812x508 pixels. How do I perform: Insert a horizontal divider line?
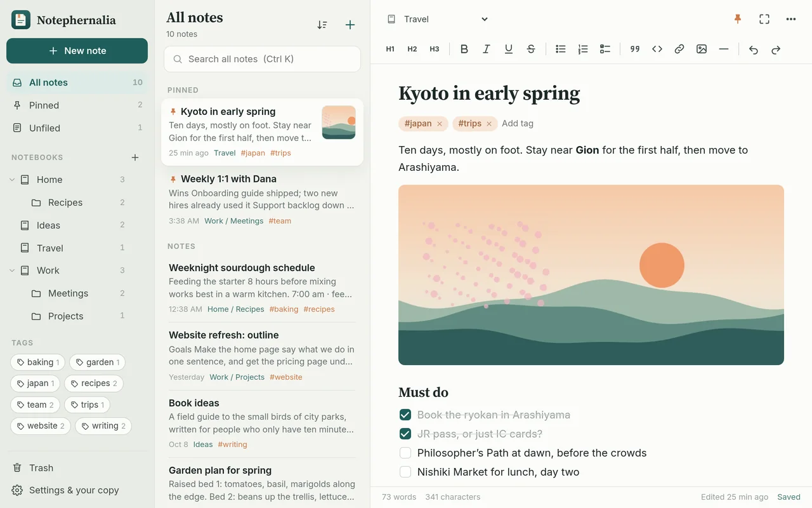click(x=724, y=49)
